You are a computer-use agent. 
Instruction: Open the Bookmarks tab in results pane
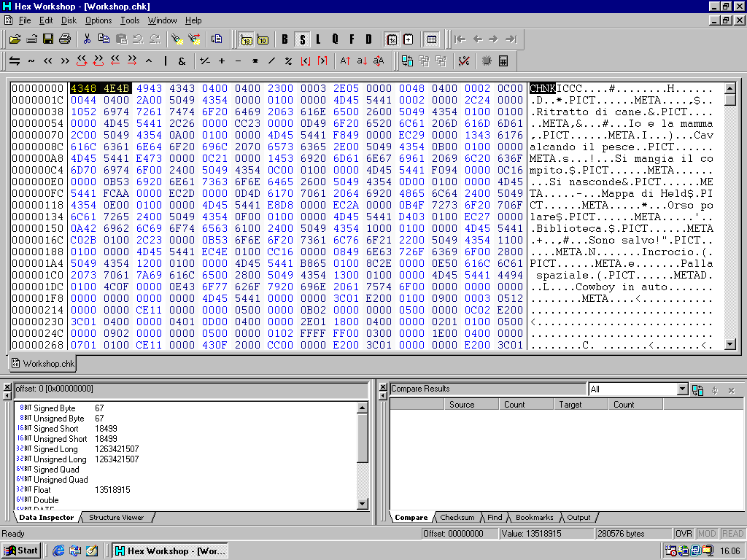(x=534, y=518)
